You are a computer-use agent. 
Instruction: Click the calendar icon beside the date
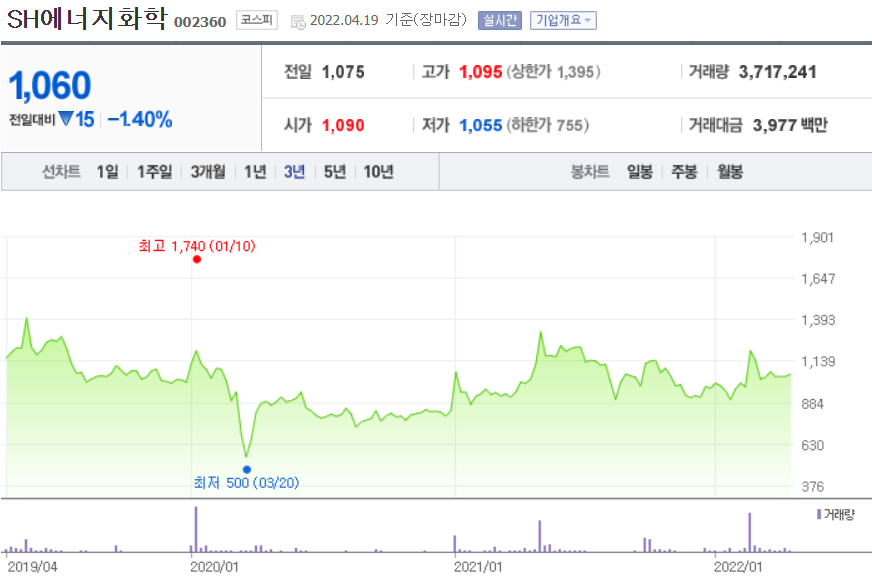298,22
